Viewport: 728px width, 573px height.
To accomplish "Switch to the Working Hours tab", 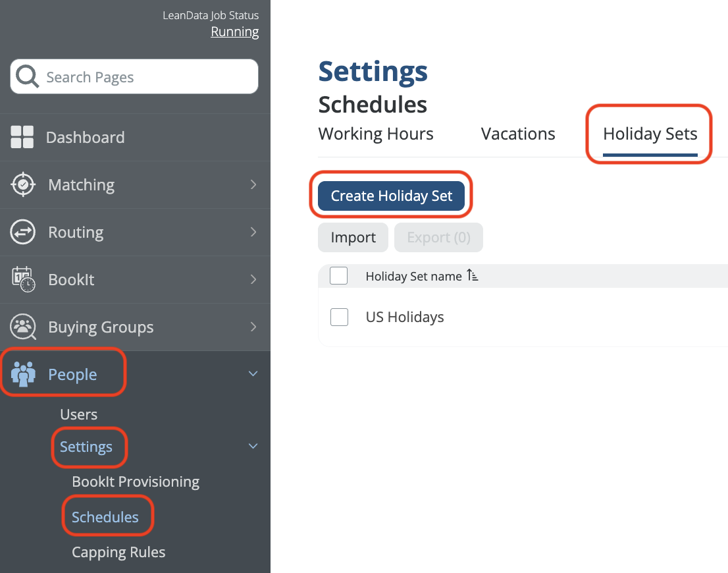I will pyautogui.click(x=376, y=134).
